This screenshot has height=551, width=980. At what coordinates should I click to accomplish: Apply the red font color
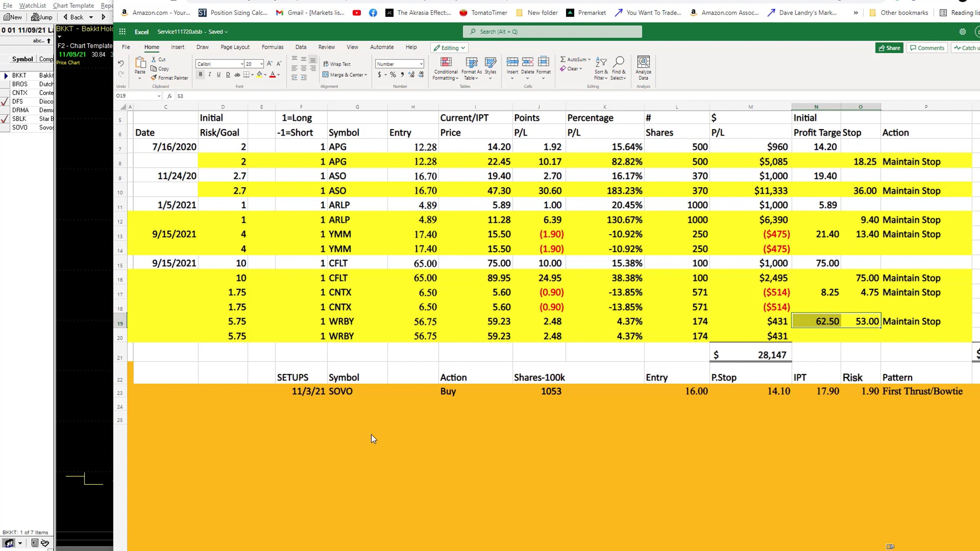[x=272, y=74]
